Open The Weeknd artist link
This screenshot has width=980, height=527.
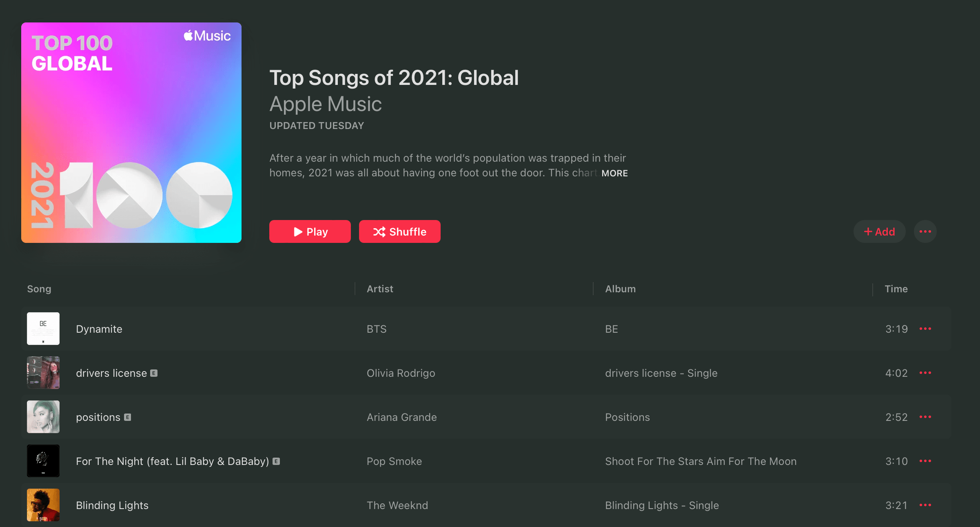pyautogui.click(x=397, y=505)
